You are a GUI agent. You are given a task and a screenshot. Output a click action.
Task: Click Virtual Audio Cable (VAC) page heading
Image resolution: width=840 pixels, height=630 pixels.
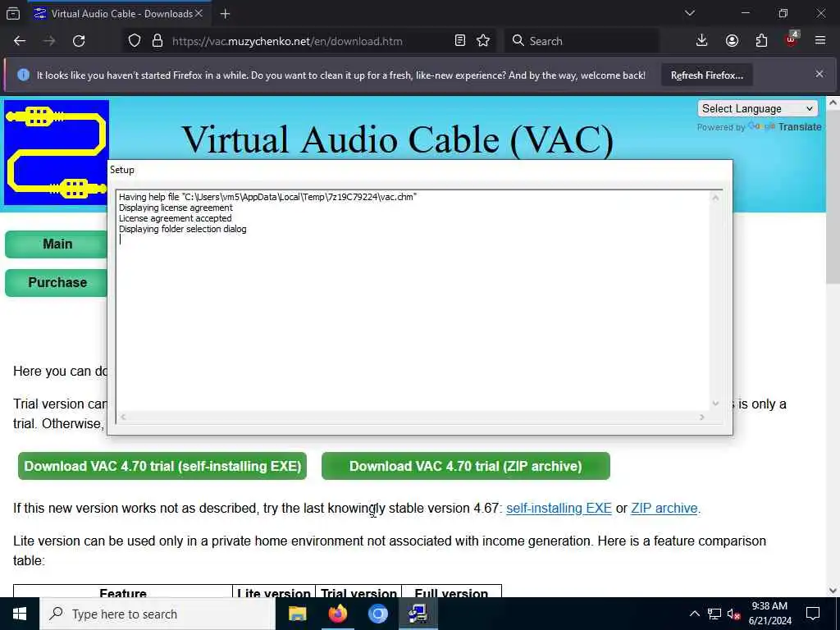tap(398, 139)
